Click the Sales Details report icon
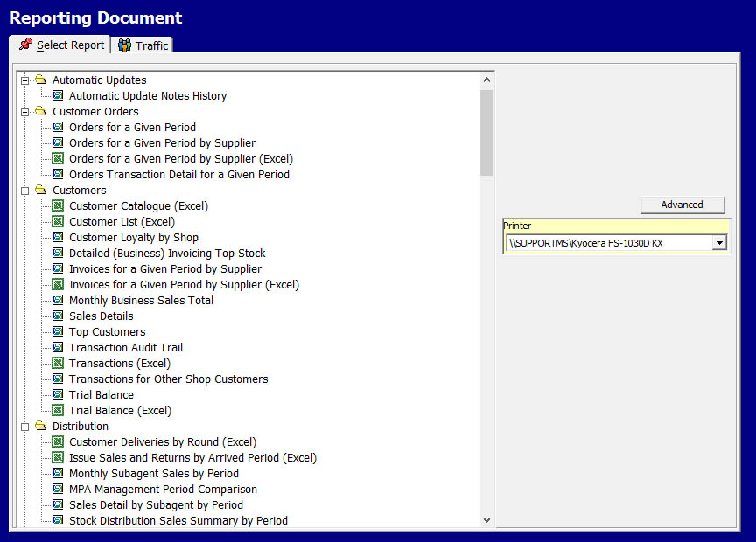Viewport: 756px width, 542px height. pos(58,316)
